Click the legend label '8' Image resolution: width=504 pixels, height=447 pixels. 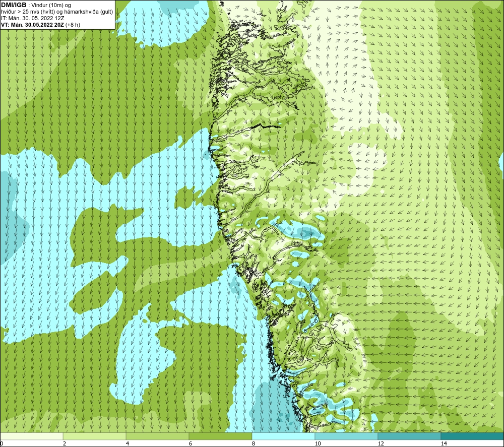(x=254, y=443)
